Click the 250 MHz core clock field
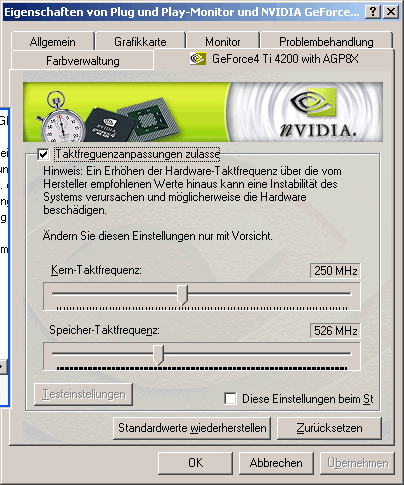The image size is (404, 485). click(x=335, y=270)
